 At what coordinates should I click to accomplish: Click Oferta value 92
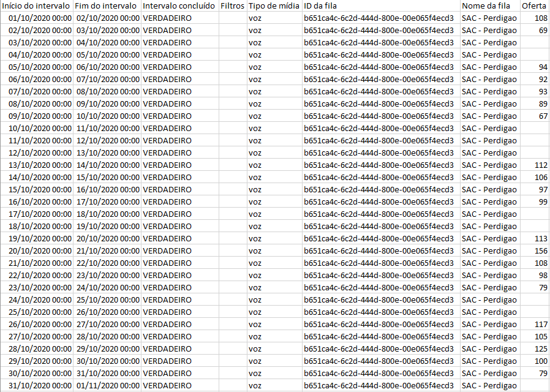click(535, 80)
